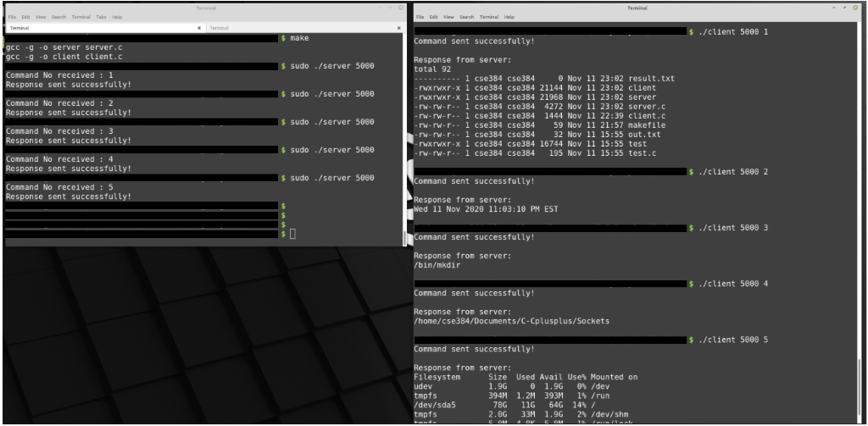Click result.txt in file listing

click(x=652, y=79)
